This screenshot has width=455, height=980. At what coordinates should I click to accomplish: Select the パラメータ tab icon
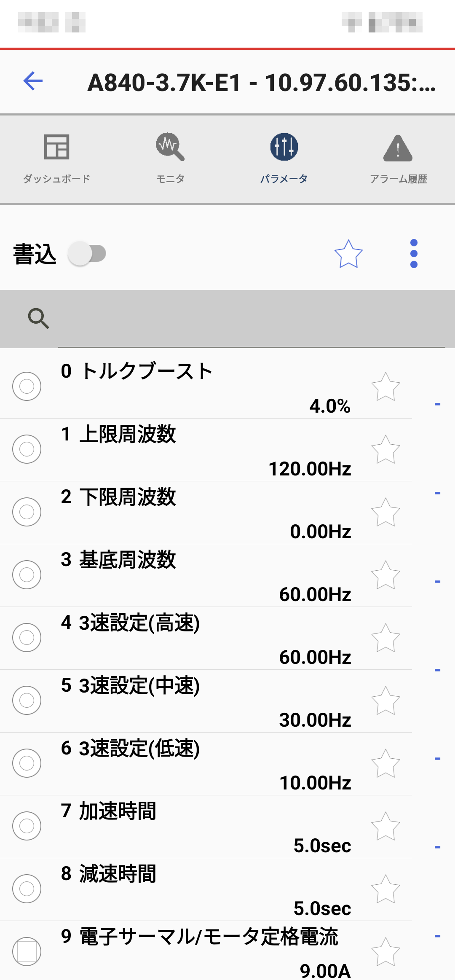coord(284,147)
